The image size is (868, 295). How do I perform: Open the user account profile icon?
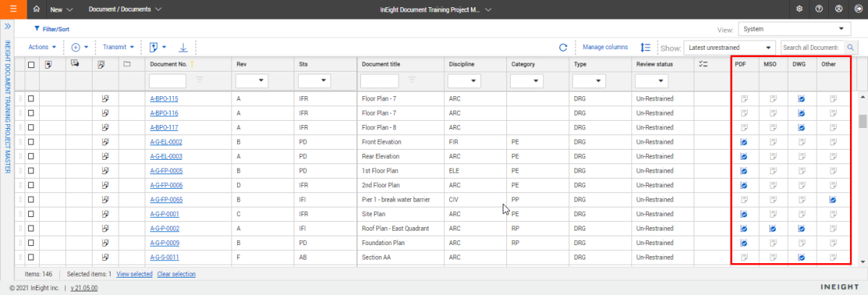pos(838,9)
